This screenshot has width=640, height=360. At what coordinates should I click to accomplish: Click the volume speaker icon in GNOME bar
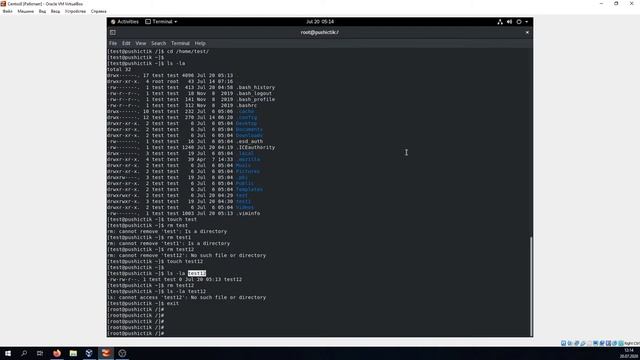(509, 22)
